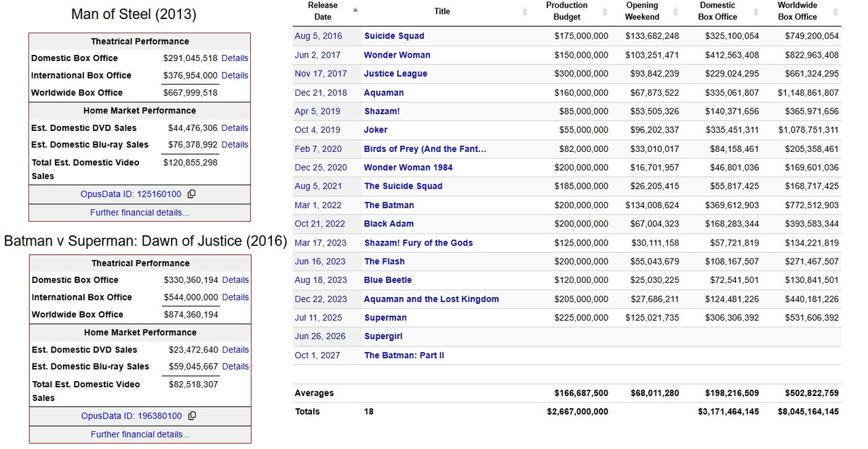
Task: Open the Shazam! title link
Action: tap(382, 111)
